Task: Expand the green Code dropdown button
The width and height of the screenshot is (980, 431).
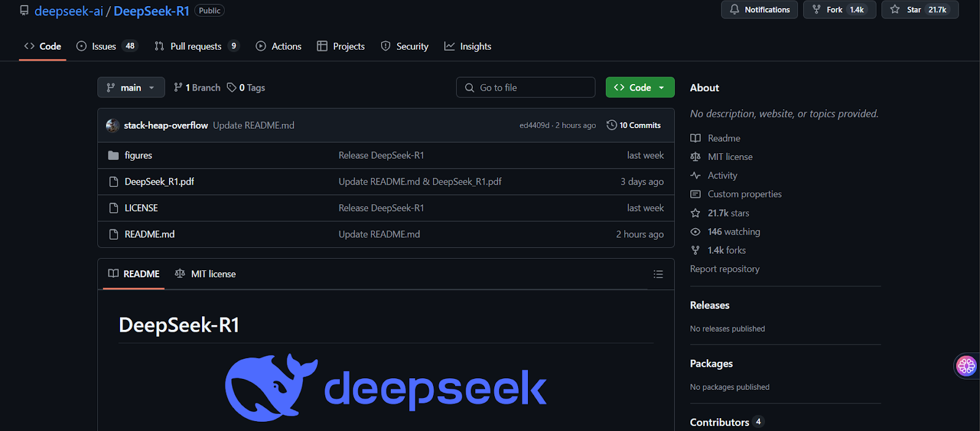Action: coord(640,88)
